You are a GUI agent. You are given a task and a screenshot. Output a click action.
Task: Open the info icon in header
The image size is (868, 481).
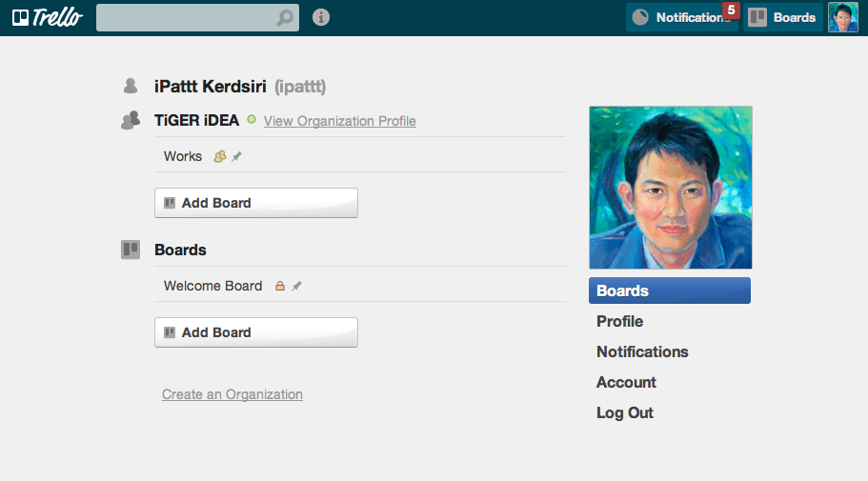[x=321, y=18]
